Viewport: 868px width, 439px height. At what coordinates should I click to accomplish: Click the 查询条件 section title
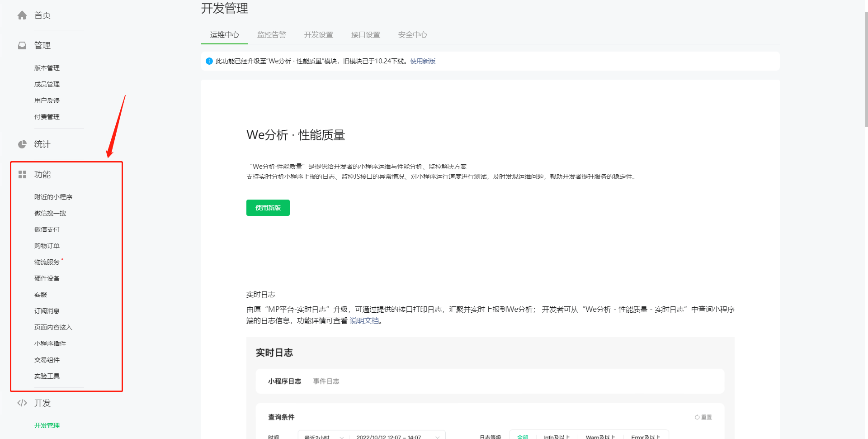pos(281,417)
